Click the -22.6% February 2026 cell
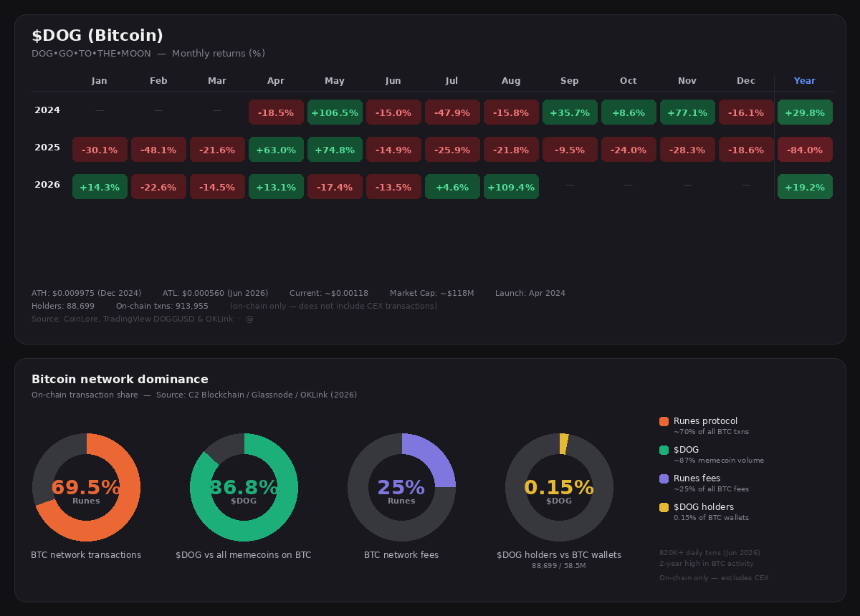 (x=158, y=187)
